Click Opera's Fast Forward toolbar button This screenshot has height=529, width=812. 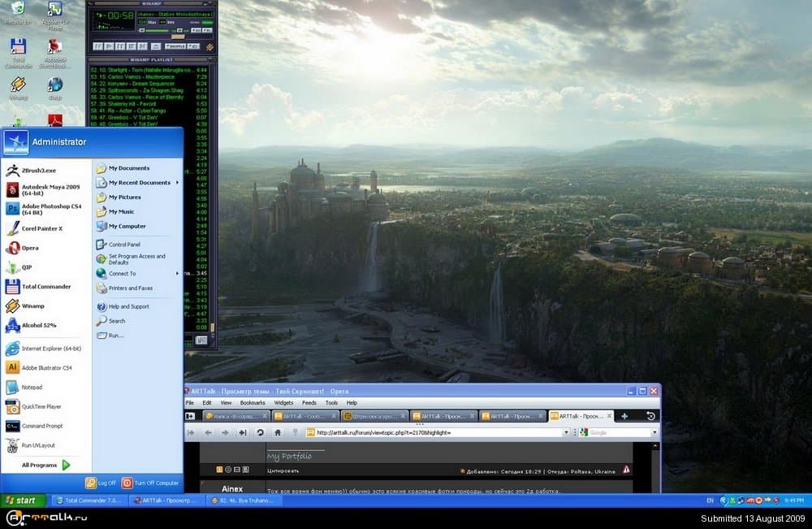click(242, 432)
